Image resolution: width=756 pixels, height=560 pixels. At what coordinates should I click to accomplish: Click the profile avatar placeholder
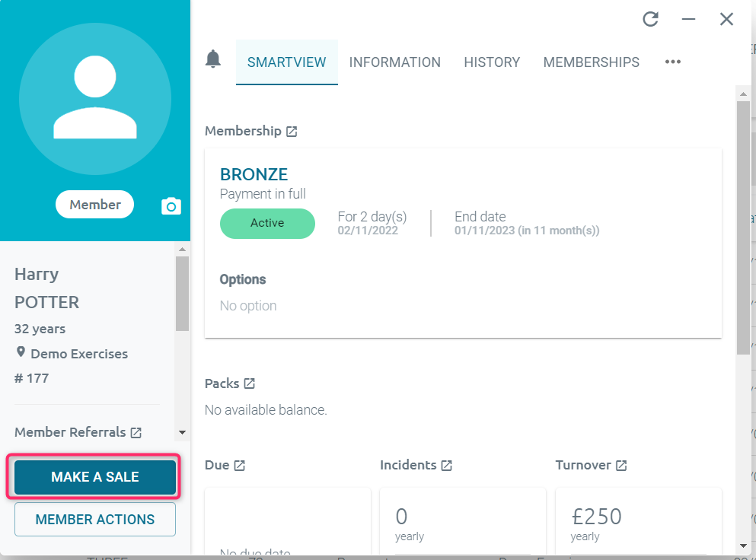pos(95,99)
